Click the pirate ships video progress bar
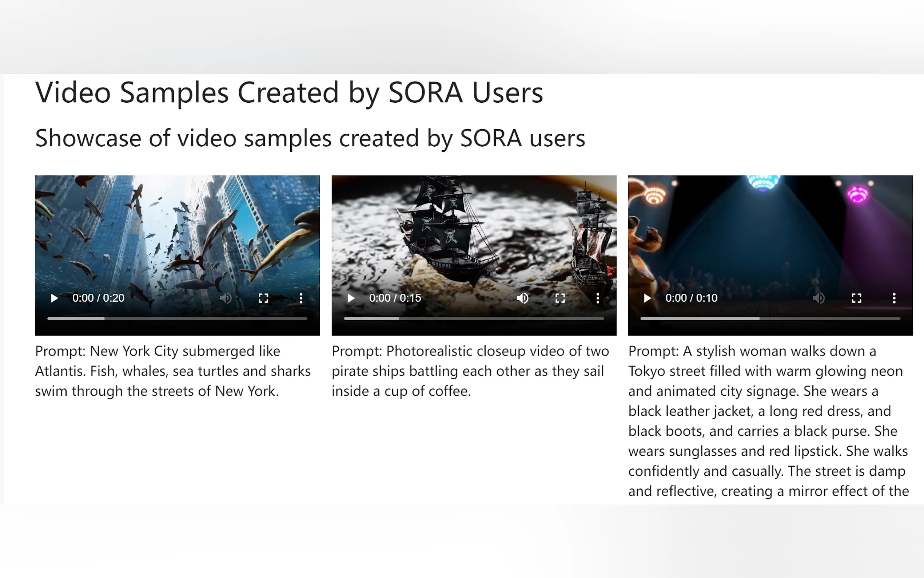Viewport: 924px width, 578px height. pyautogui.click(x=474, y=318)
